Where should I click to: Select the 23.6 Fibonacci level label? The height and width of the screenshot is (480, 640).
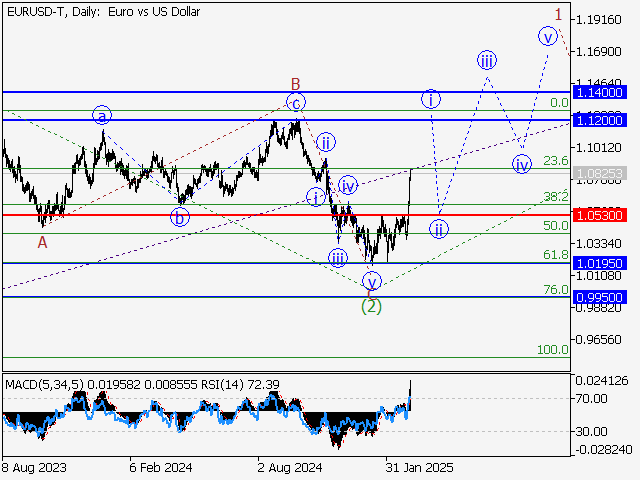555,161
